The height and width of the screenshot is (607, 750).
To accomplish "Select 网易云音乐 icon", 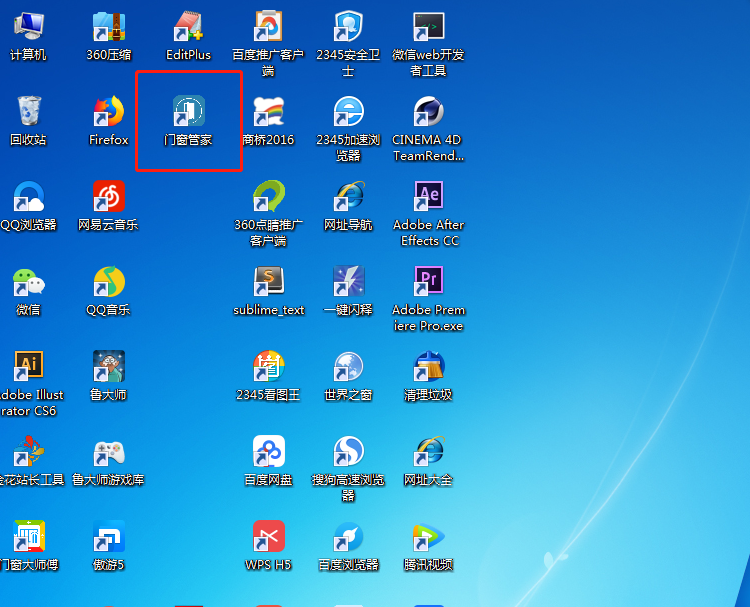I will point(109,196).
